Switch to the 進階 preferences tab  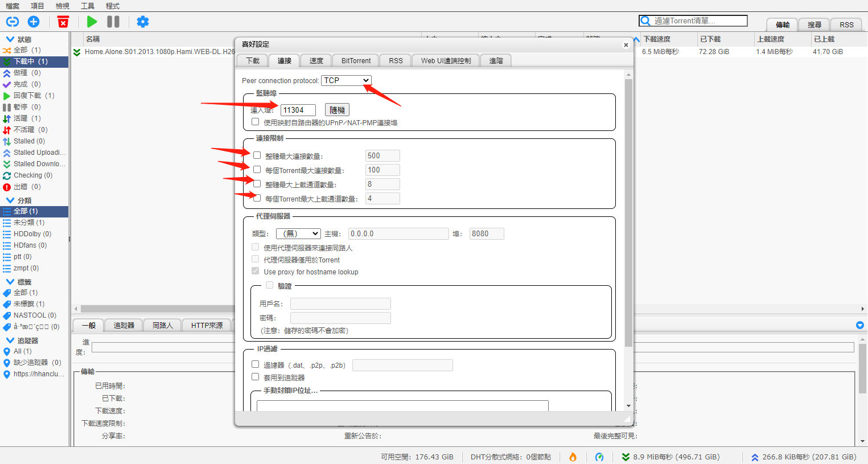click(x=496, y=60)
